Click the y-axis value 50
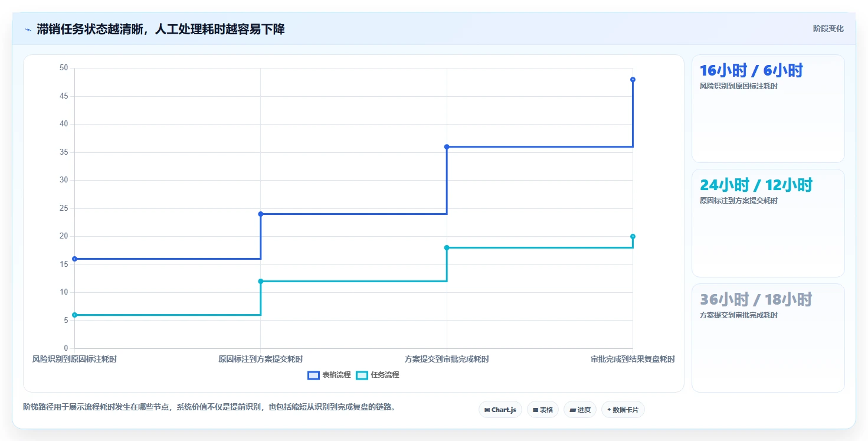This screenshot has width=868, height=441. click(x=64, y=68)
